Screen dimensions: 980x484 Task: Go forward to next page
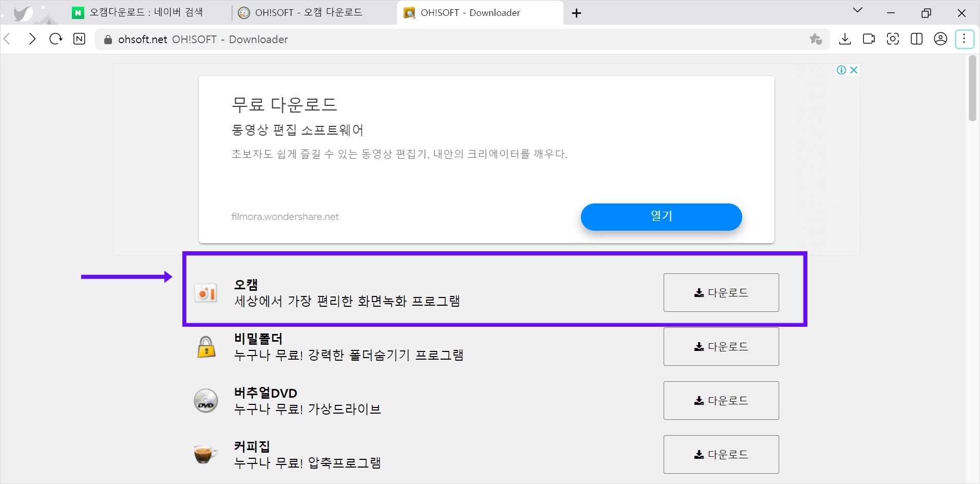pos(32,39)
